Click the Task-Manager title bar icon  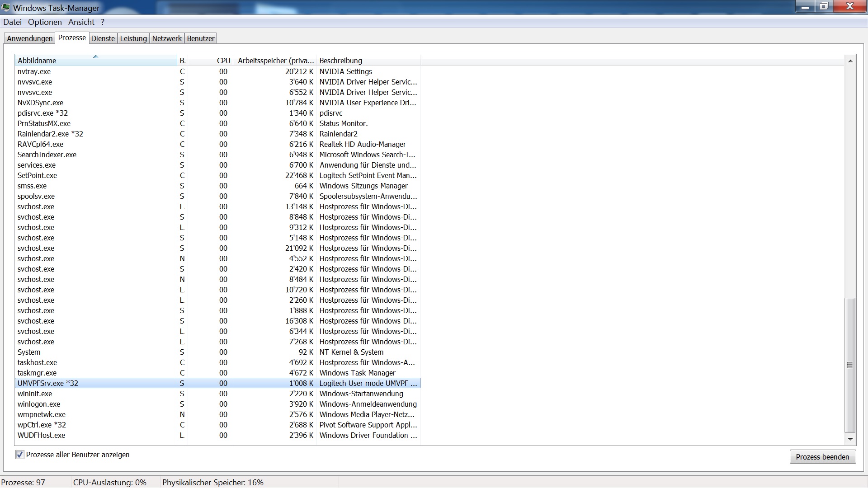point(6,7)
